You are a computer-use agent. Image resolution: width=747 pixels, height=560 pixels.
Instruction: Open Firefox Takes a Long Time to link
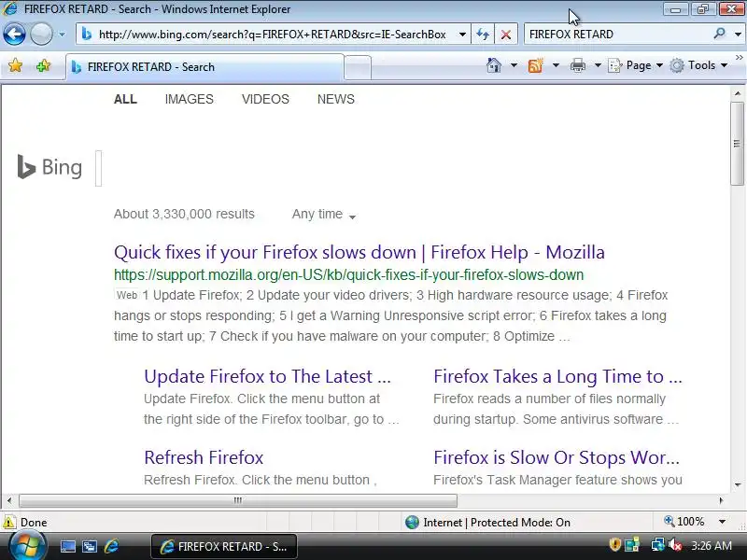click(557, 376)
